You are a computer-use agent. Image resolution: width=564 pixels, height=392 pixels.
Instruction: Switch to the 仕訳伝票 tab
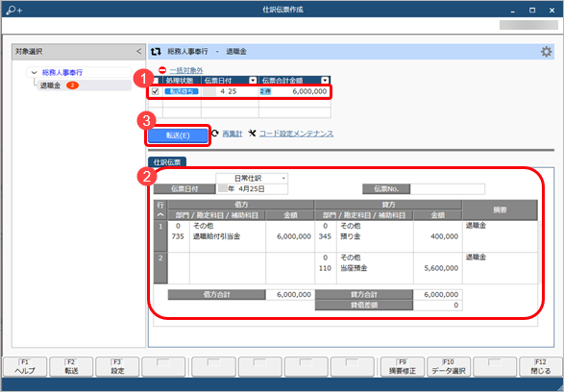coord(167,162)
